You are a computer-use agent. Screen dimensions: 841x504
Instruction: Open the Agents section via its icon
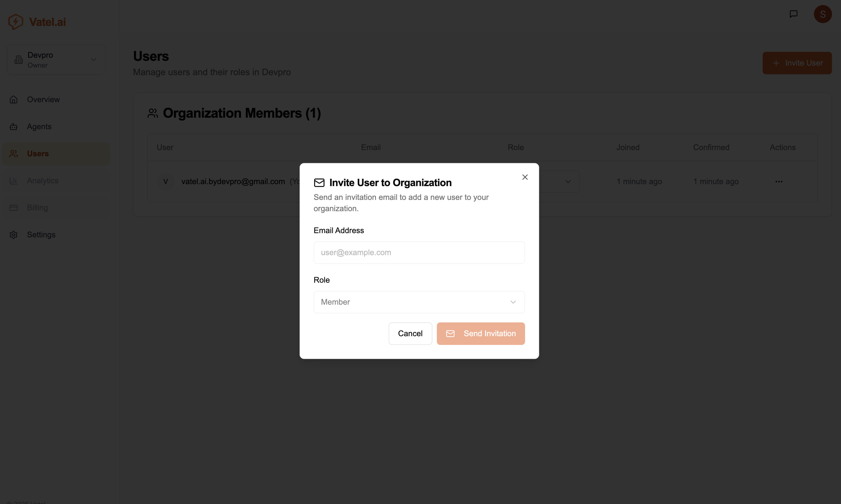[14, 126]
